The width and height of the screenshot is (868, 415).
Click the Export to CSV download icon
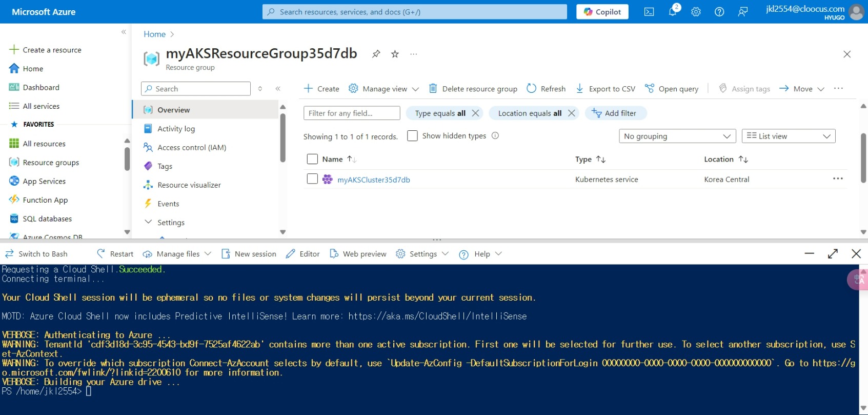[x=580, y=88]
